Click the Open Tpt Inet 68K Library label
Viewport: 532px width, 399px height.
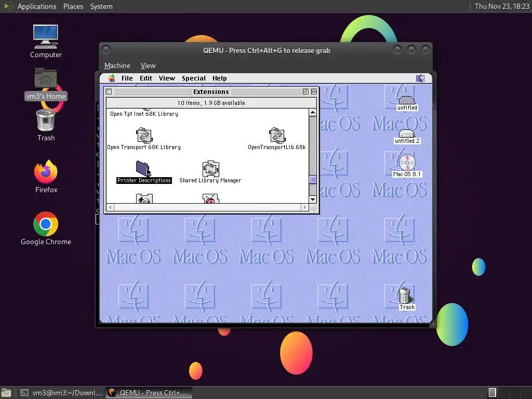[x=144, y=114]
